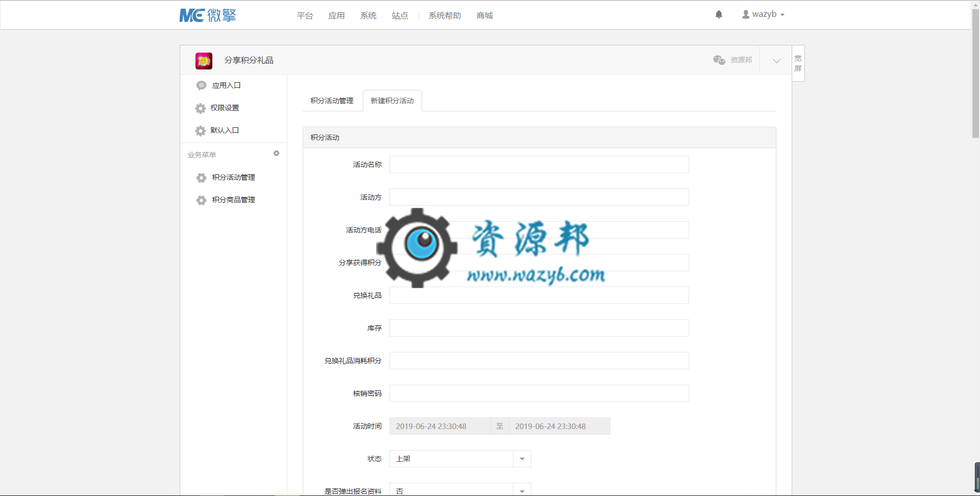This screenshot has width=980, height=496.
Task: Open the 状态 dropdown showing 上架
Action: point(460,459)
